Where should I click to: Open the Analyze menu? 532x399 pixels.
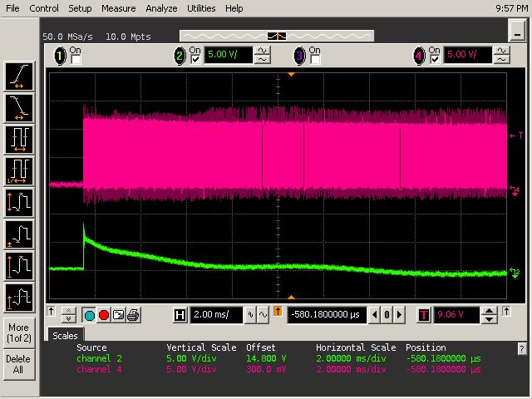tap(161, 8)
